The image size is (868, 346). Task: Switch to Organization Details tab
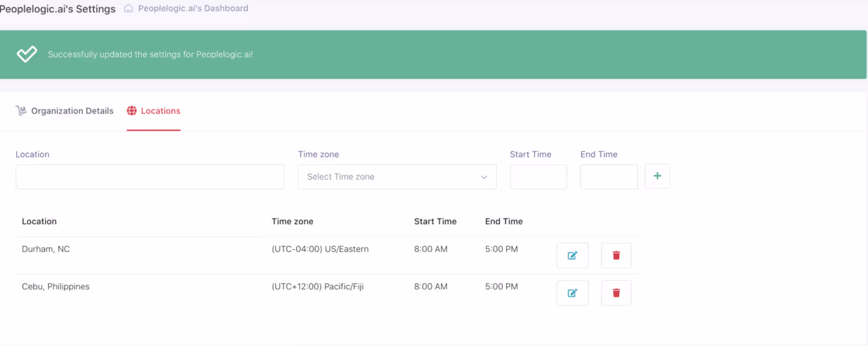click(65, 111)
